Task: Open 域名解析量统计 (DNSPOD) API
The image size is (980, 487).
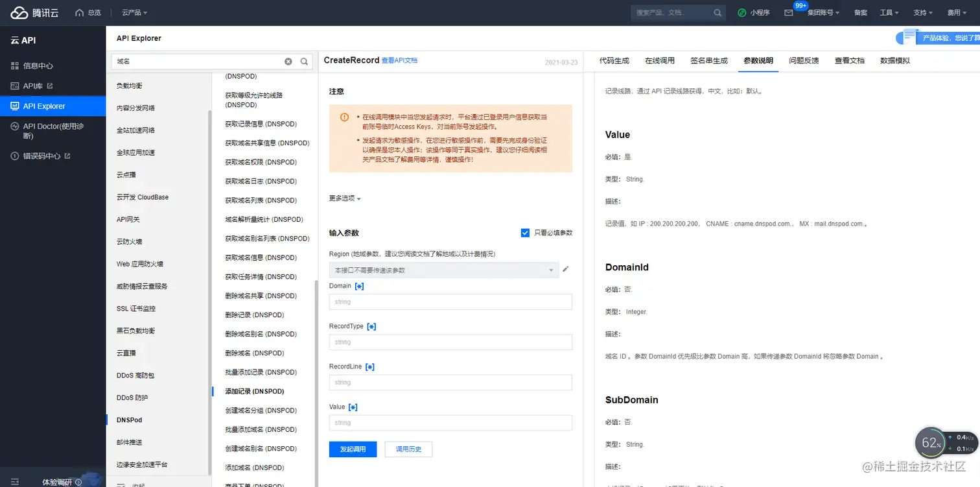Action: point(264,219)
